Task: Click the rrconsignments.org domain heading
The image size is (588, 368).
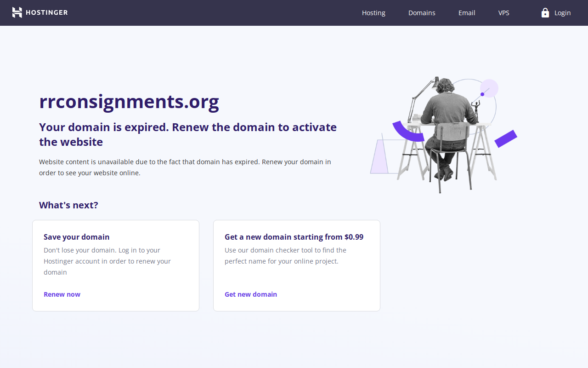Action: tap(129, 102)
